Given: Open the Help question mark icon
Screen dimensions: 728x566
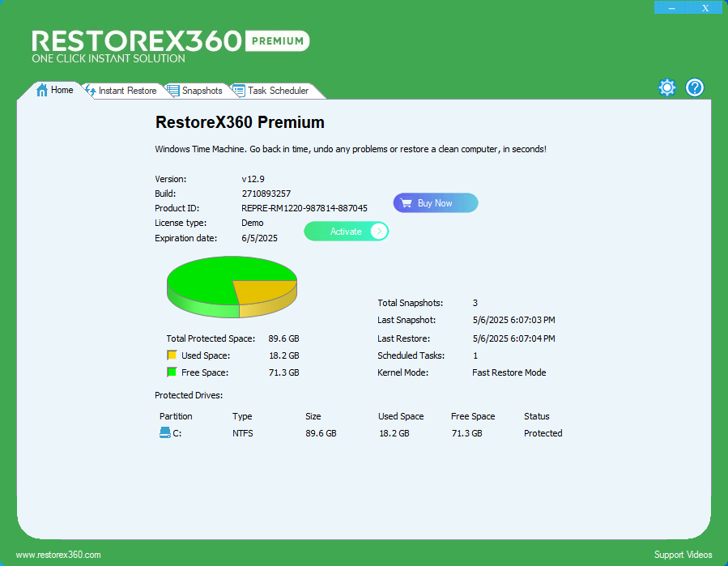Looking at the screenshot, I should tap(695, 87).
